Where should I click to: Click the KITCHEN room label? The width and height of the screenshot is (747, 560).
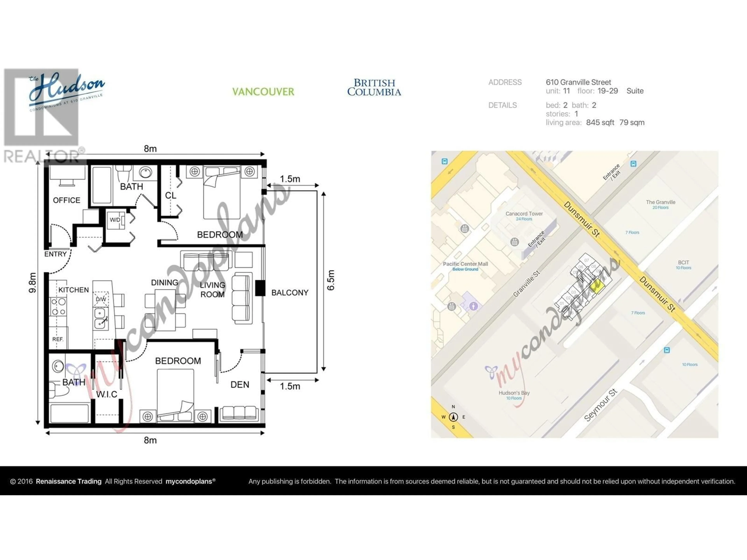[x=74, y=290]
